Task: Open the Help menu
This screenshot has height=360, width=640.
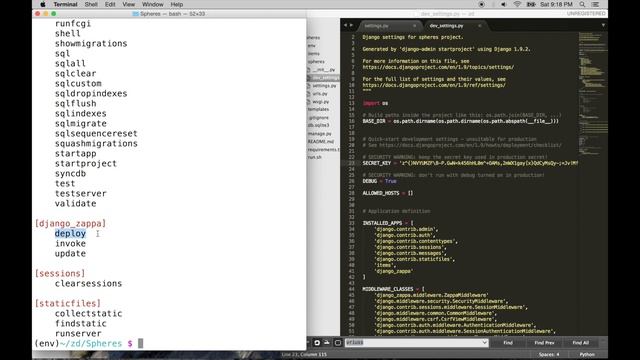Action: tap(177, 4)
